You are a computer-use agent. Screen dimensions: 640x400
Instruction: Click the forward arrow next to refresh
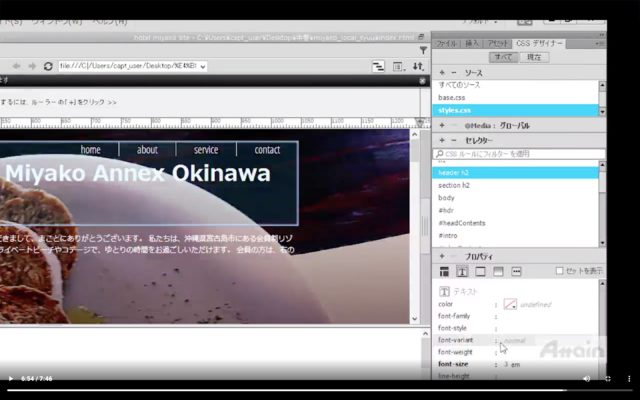click(32, 66)
